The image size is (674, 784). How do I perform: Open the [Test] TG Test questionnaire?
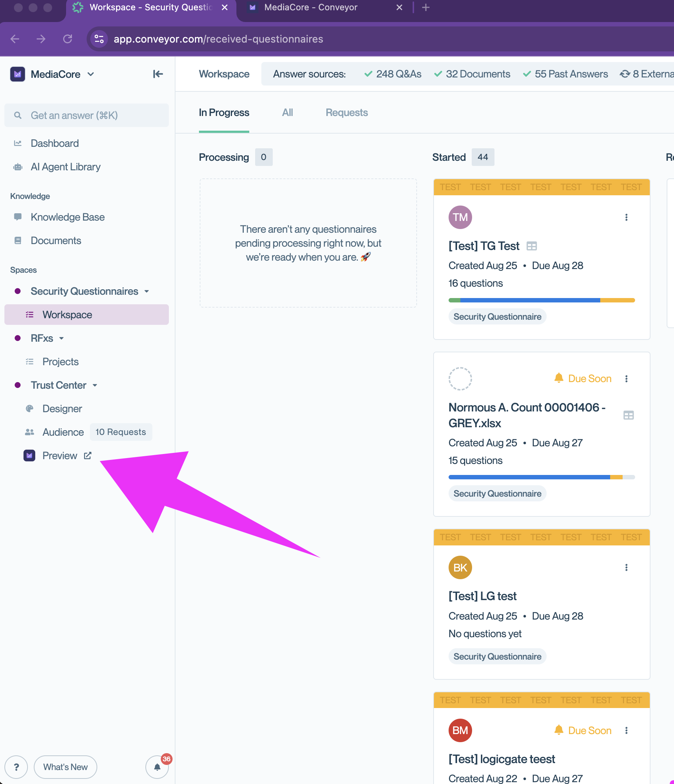pos(483,246)
